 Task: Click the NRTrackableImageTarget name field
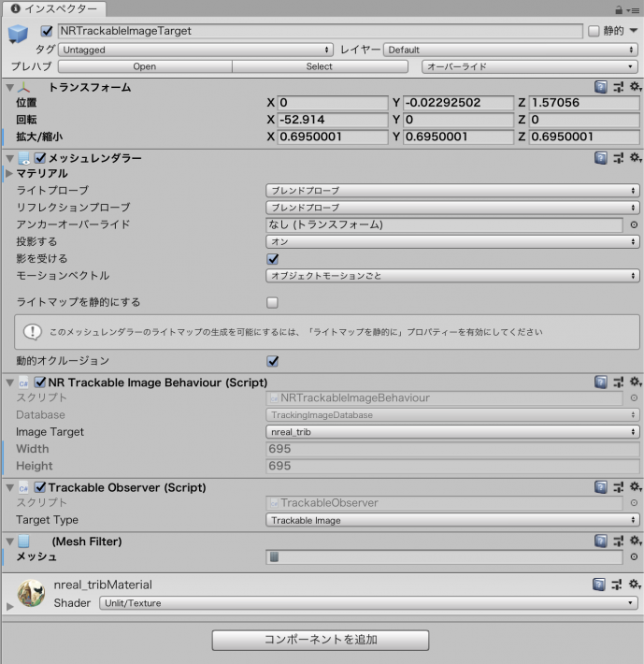pos(321,31)
